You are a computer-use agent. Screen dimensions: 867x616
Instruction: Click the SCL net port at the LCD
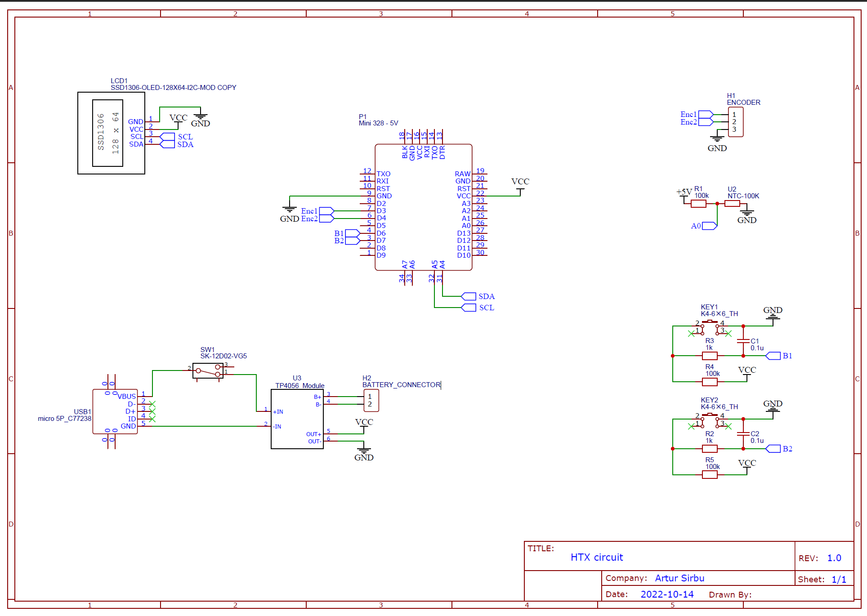point(167,137)
